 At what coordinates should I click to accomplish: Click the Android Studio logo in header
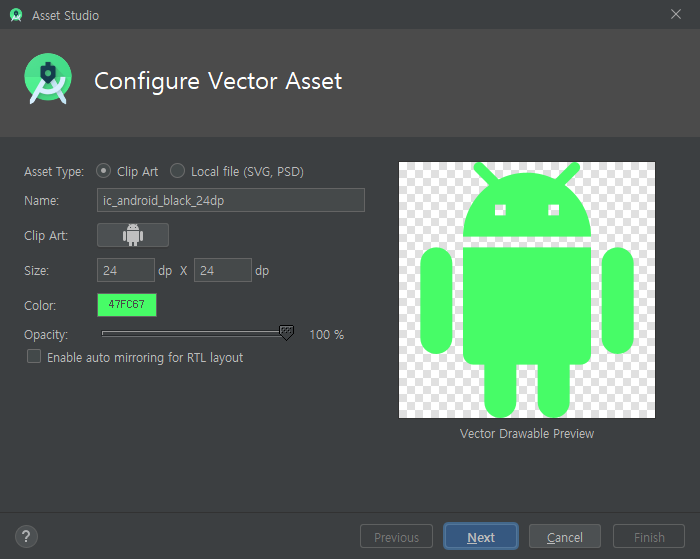48,79
